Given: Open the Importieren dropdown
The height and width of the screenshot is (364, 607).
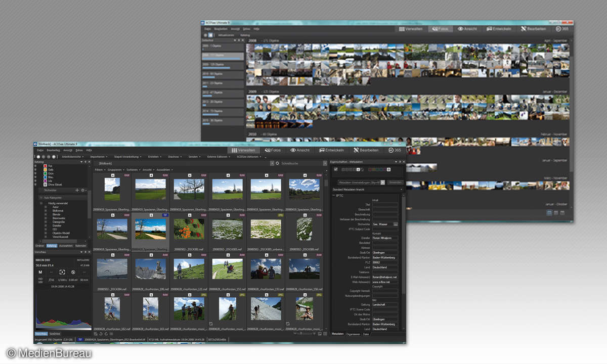Looking at the screenshot, I should [x=99, y=157].
